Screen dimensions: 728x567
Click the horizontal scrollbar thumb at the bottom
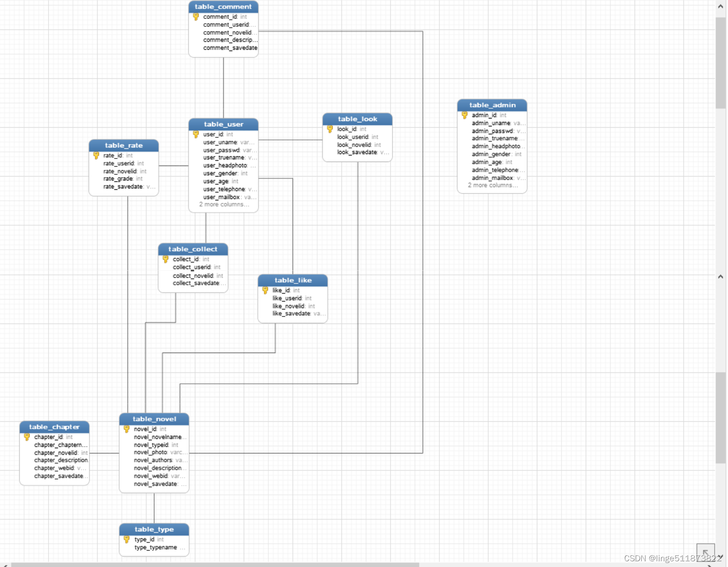(x=215, y=565)
